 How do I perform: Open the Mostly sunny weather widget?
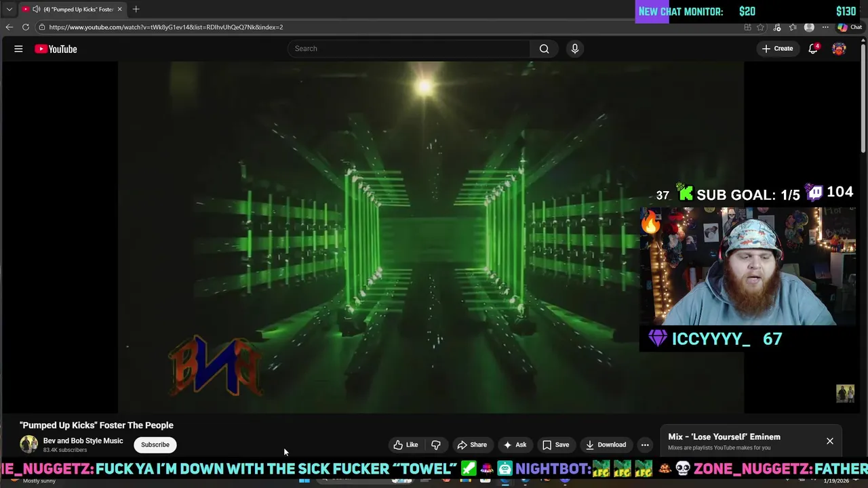(x=39, y=480)
